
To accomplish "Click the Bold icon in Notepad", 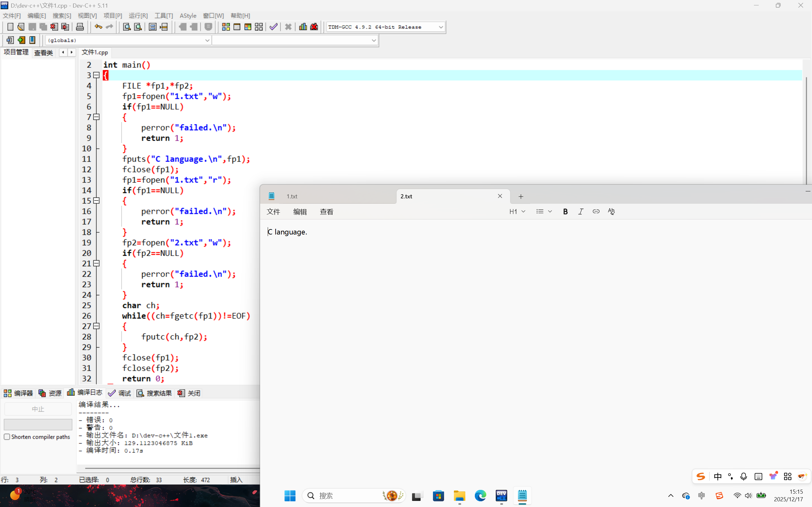I will point(565,212).
